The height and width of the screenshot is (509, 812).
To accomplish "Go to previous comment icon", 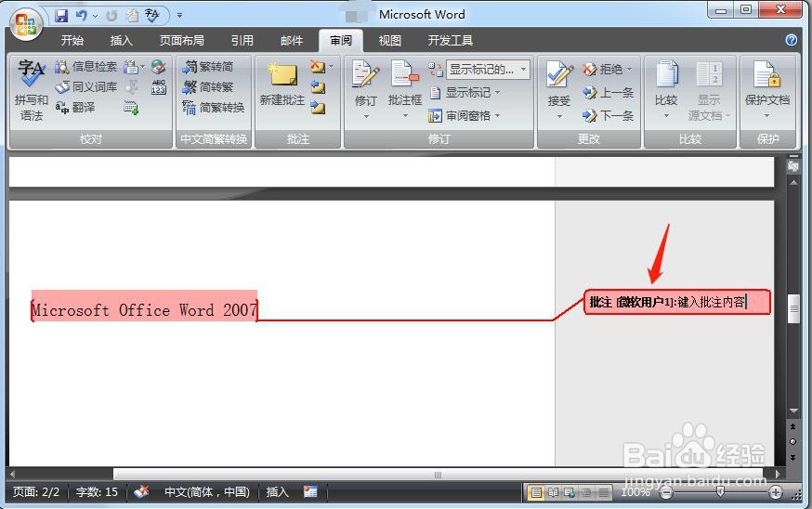I will click(318, 87).
